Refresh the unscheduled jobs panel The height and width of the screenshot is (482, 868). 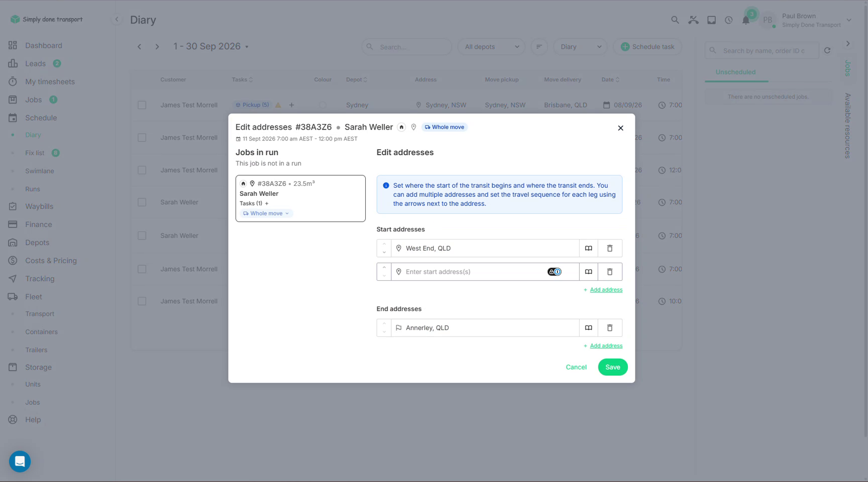(x=827, y=51)
